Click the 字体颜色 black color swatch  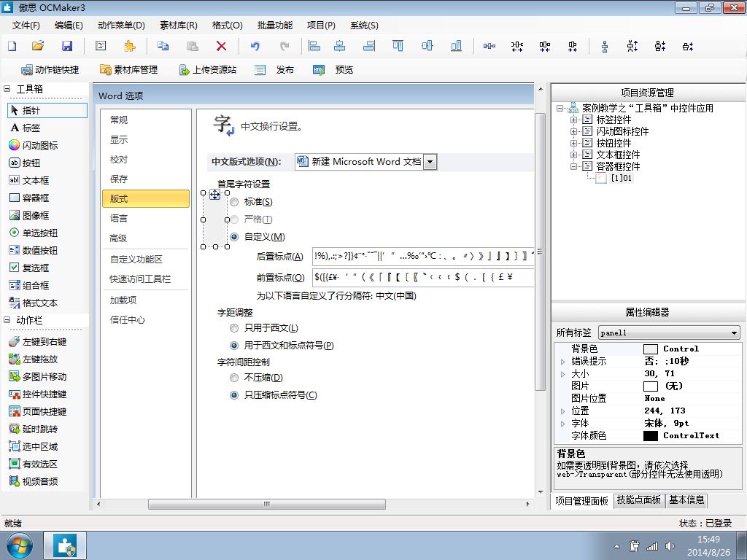(650, 436)
